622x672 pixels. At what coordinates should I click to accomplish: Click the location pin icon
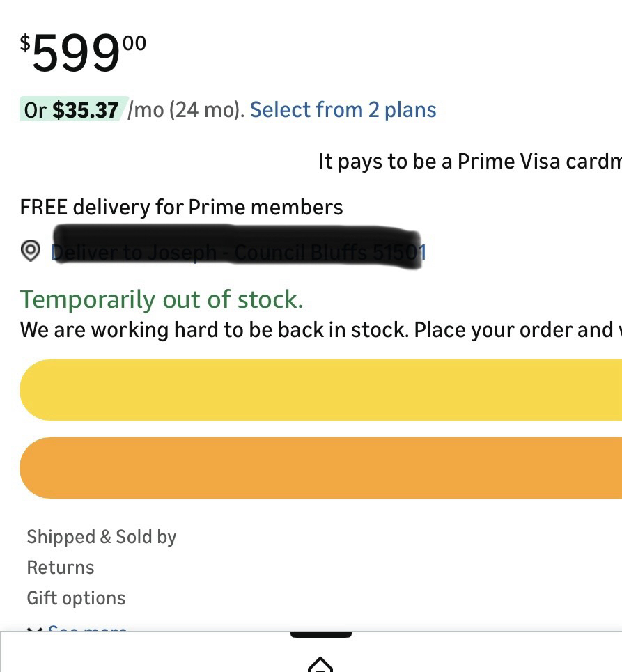(x=31, y=251)
